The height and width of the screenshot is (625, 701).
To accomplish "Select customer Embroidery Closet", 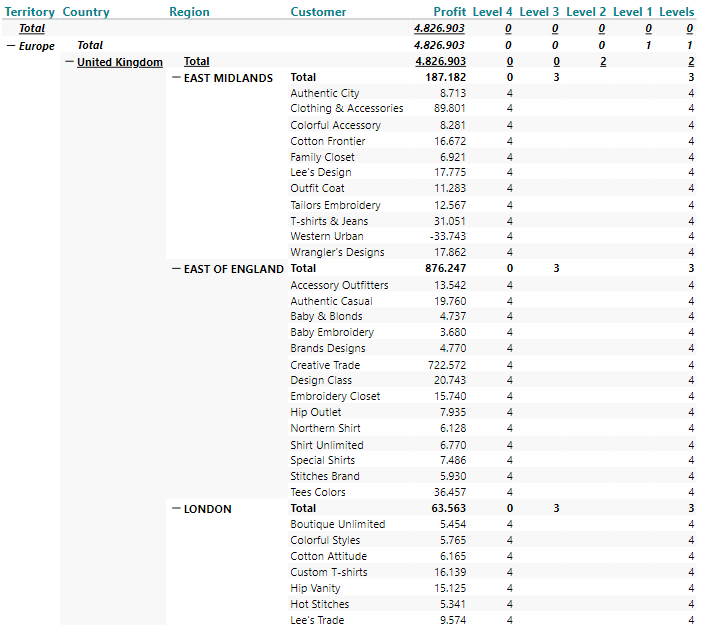I will pos(335,396).
